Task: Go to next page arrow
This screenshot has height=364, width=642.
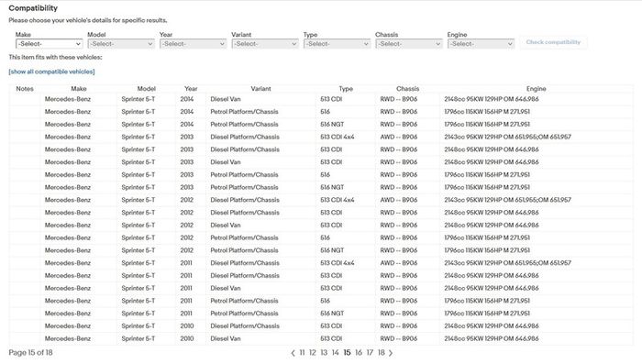Action: pyautogui.click(x=390, y=353)
